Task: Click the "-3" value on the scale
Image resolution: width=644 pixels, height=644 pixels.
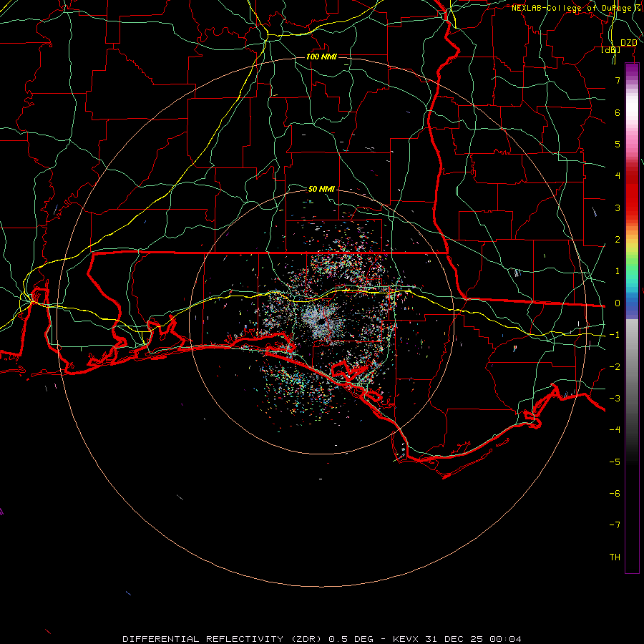Action: click(x=615, y=399)
